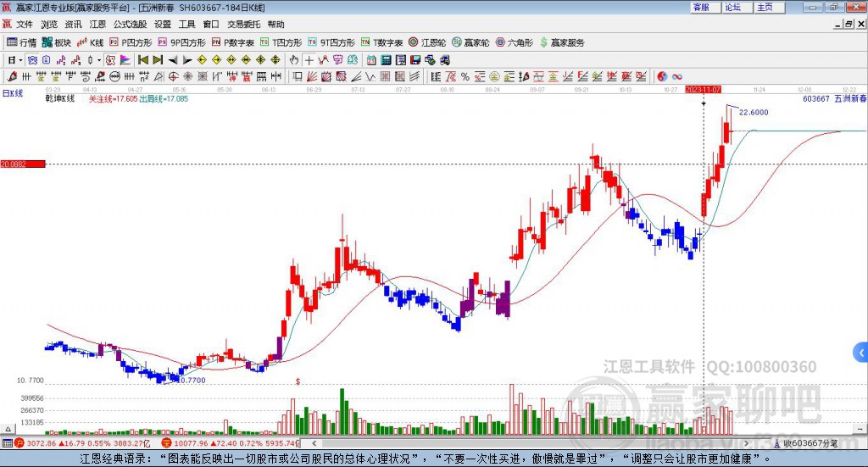This screenshot has height=467, width=868.
Task: Open the T四方形 tool
Action: [x=281, y=42]
